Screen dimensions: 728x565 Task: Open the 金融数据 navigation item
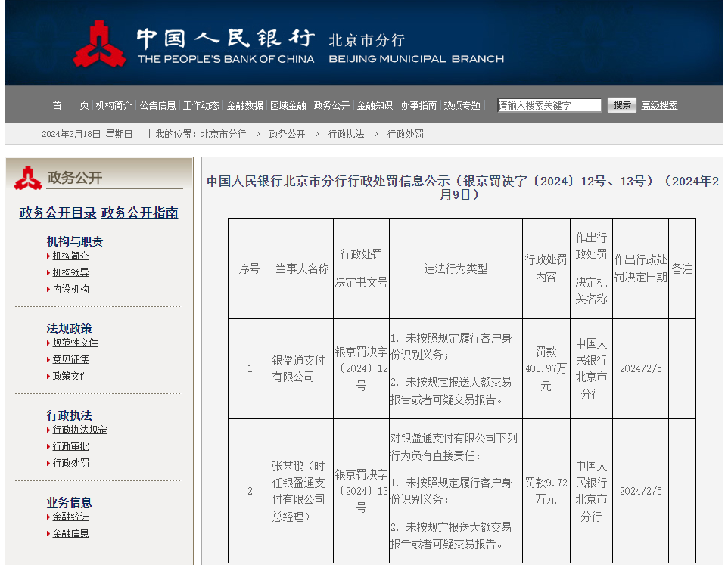pos(244,105)
